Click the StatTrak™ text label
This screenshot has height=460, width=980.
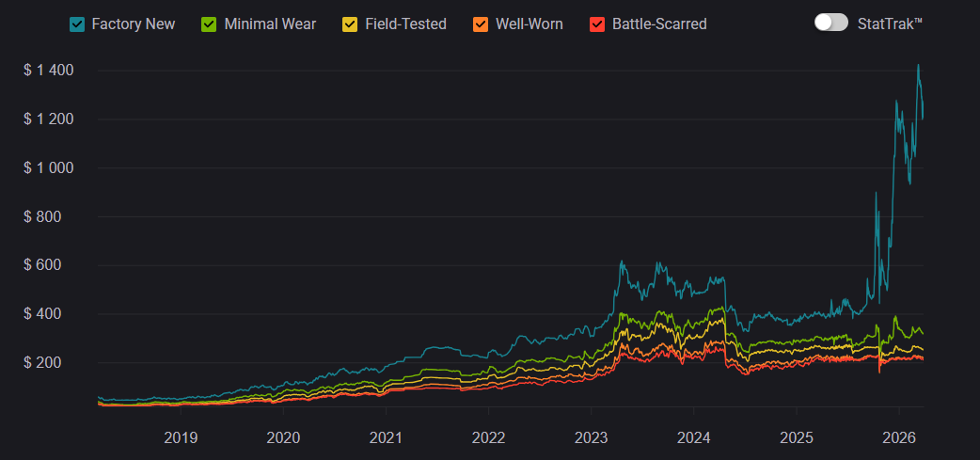[890, 23]
